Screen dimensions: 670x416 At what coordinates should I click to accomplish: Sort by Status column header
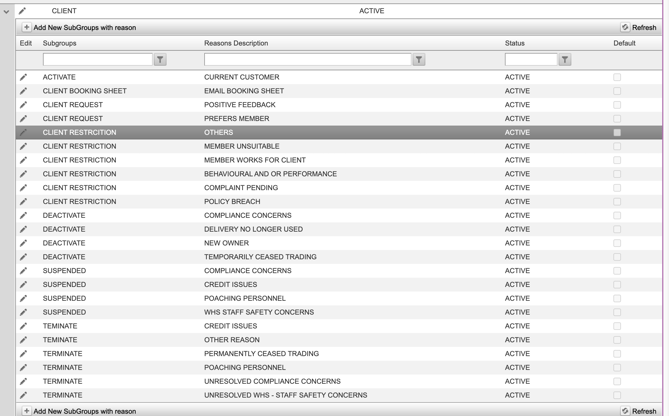click(515, 43)
